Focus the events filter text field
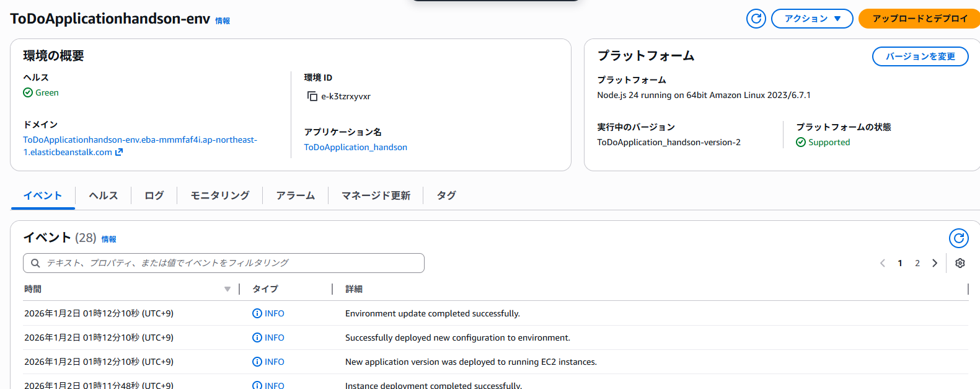 [x=224, y=263]
